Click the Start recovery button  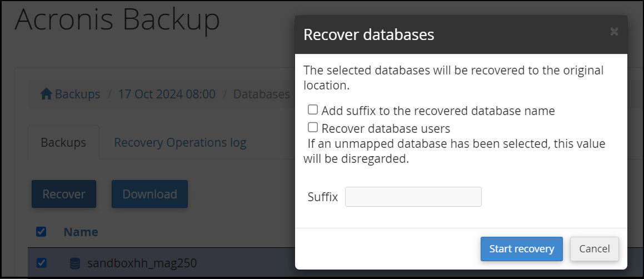pos(522,248)
